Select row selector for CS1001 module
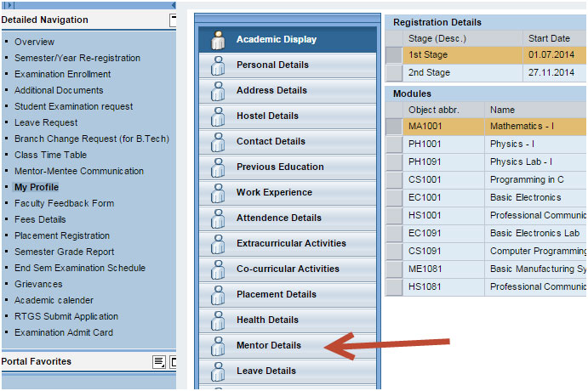This screenshot has height=391, width=588. pos(393,179)
